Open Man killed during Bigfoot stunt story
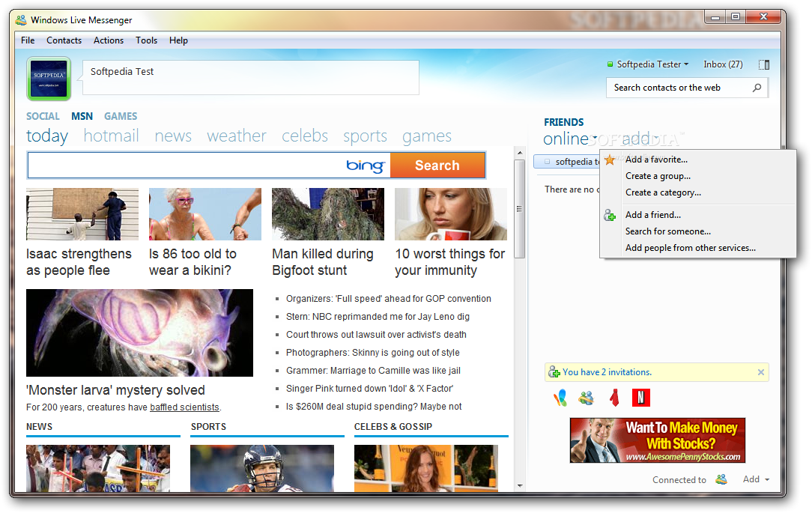812x513 pixels. 323,262
